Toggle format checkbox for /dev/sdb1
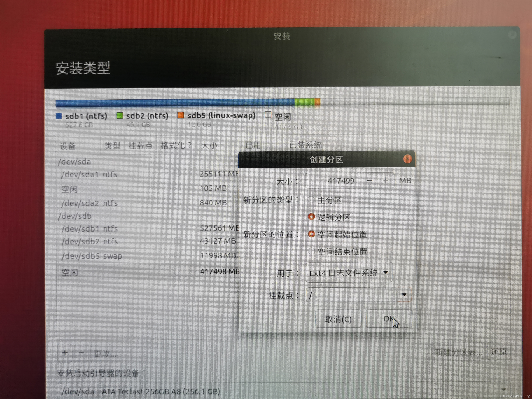 177,228
